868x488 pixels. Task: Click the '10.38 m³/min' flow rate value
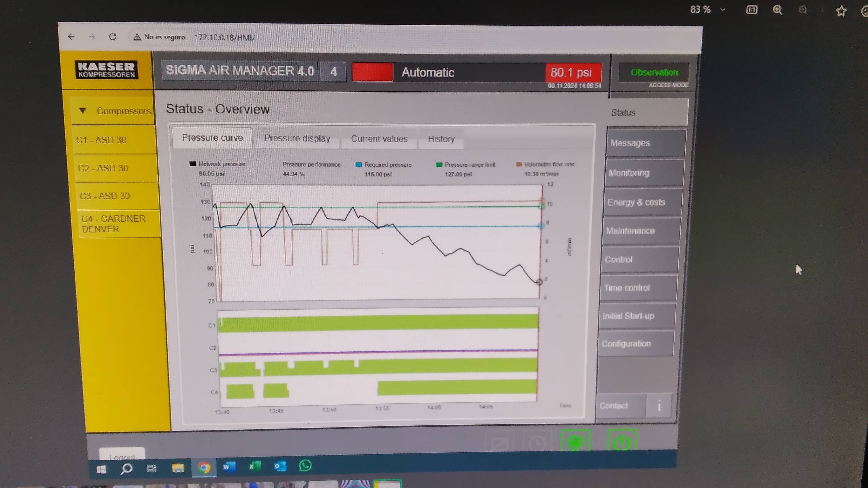coord(541,174)
